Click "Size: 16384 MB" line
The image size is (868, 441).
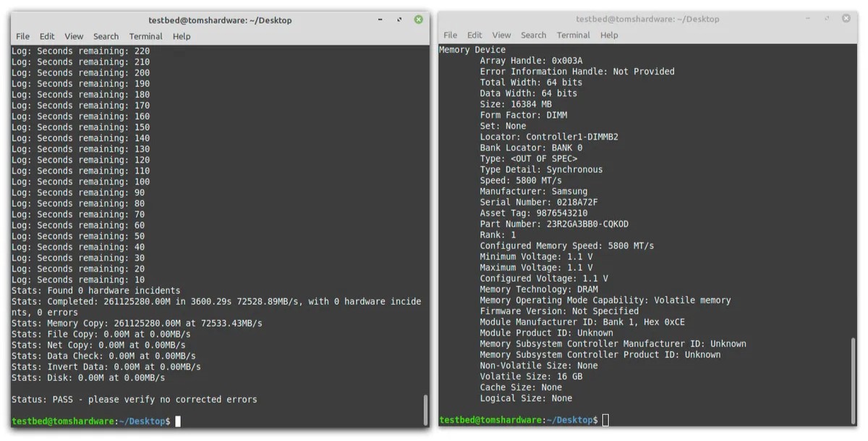tap(516, 104)
